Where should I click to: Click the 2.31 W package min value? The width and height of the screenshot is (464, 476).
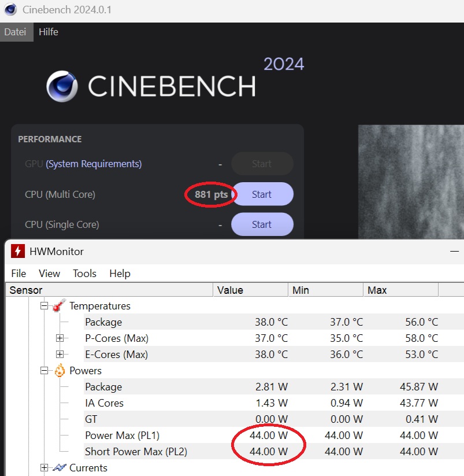click(347, 387)
